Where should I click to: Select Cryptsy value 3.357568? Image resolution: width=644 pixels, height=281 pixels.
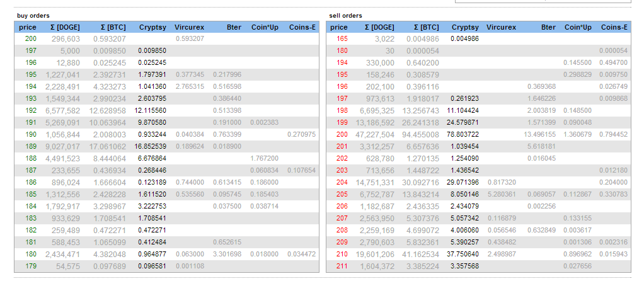(464, 267)
